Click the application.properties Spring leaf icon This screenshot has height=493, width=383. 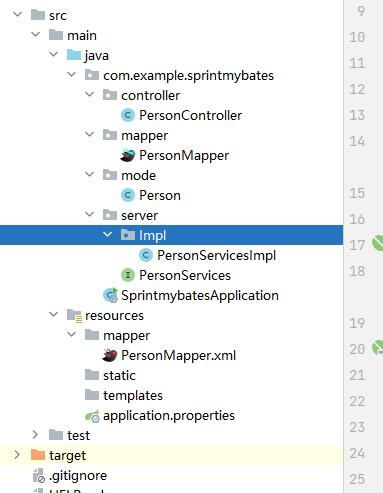click(x=92, y=416)
